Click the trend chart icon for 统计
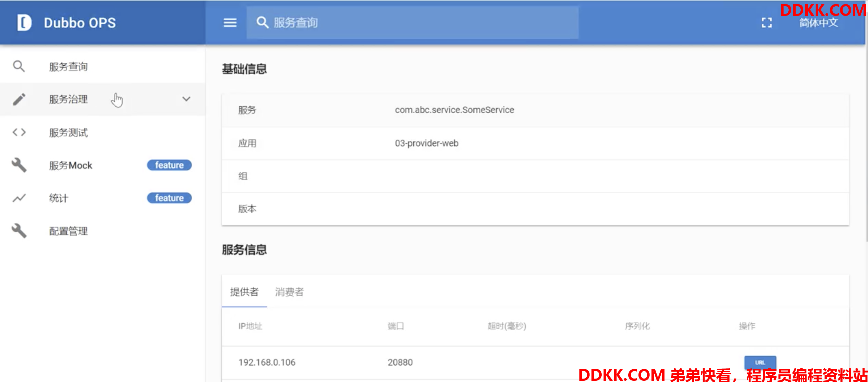Image resolution: width=868 pixels, height=382 pixels. 19,198
